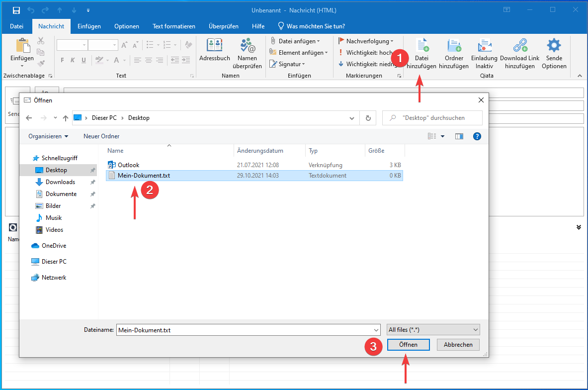
Task: Select Downloads in navigation pane
Action: pos(60,182)
